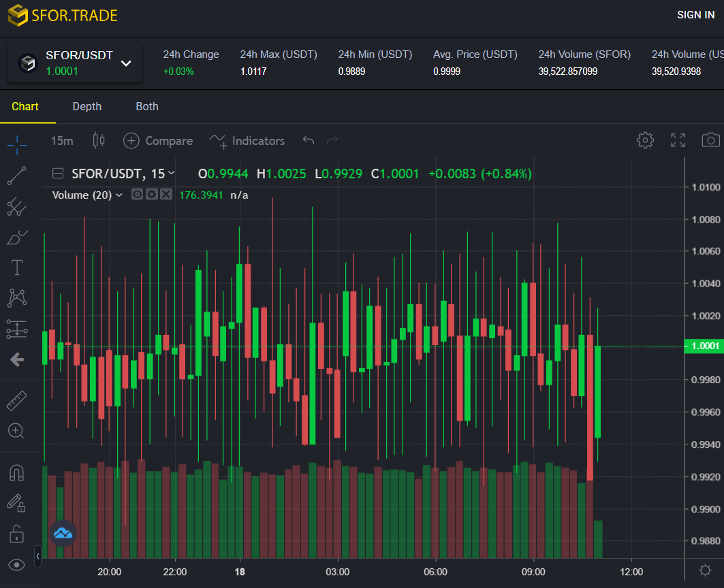Click the 18 date axis label

point(240,572)
